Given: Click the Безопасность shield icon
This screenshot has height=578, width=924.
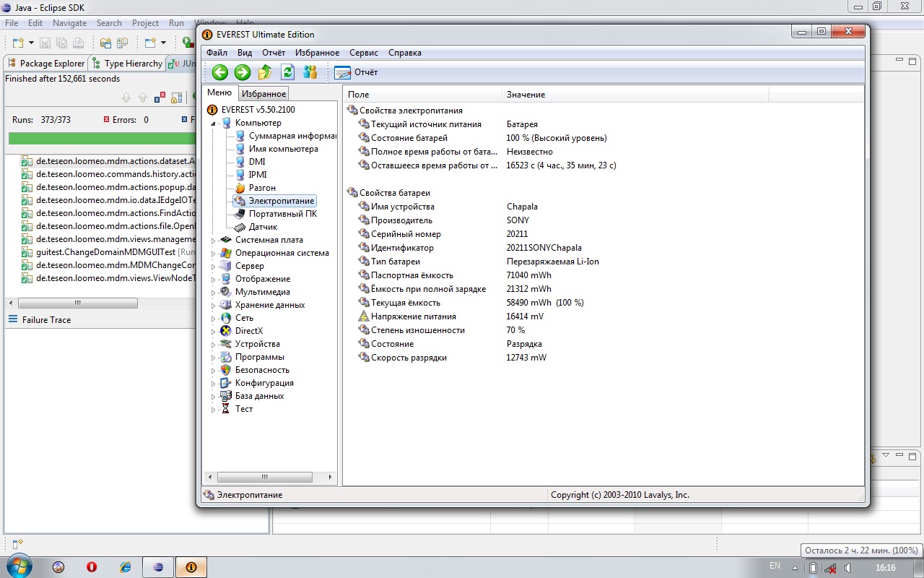Looking at the screenshot, I should point(226,370).
